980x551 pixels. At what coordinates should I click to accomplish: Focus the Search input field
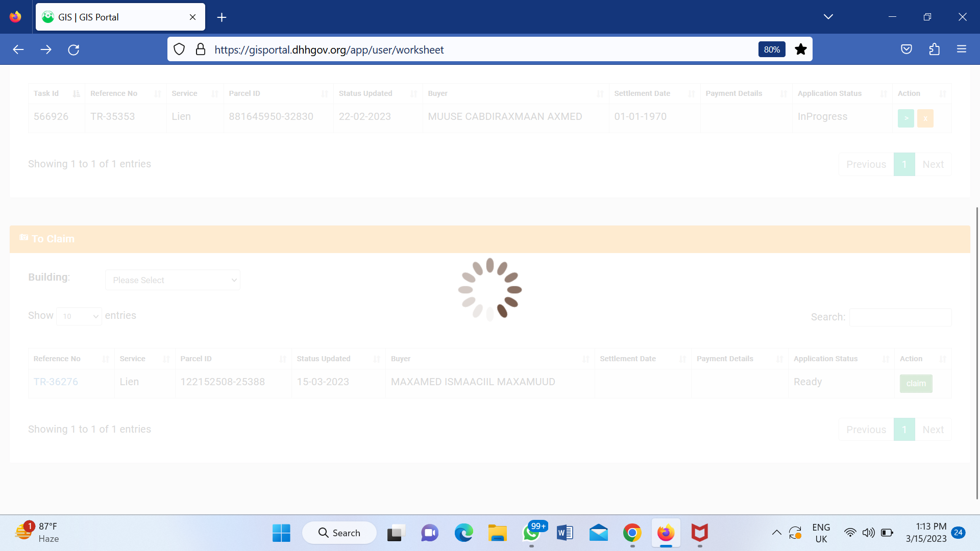coord(900,317)
